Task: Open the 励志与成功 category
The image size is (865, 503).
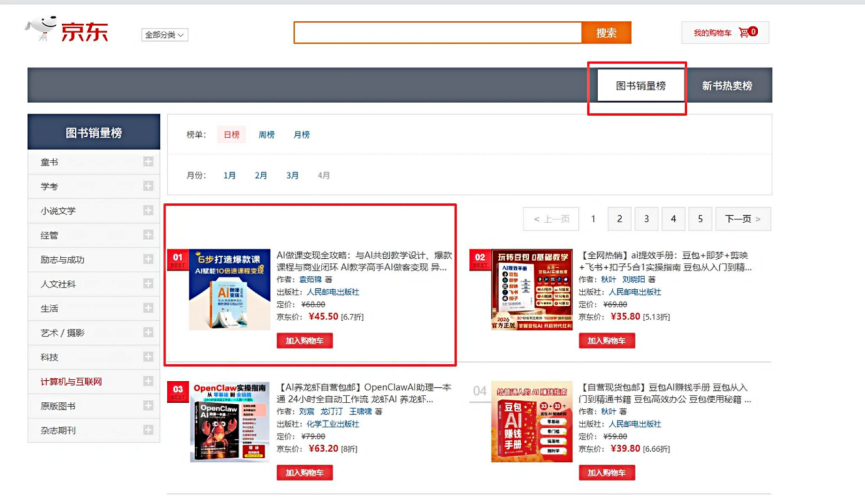Action: coord(62,260)
